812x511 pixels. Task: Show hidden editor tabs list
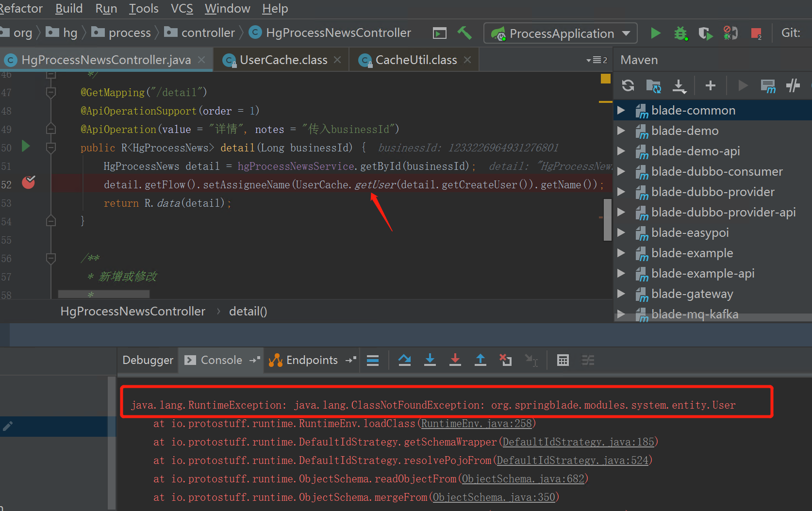point(597,60)
